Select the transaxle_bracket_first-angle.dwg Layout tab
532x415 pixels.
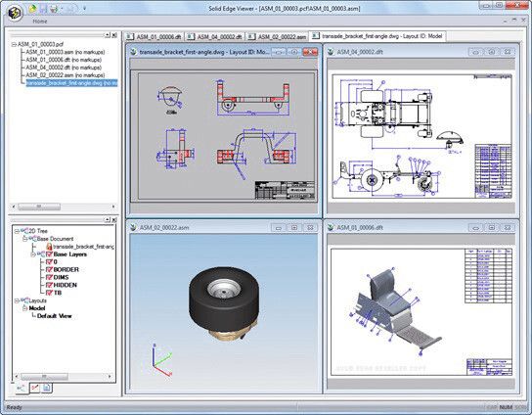377,36
